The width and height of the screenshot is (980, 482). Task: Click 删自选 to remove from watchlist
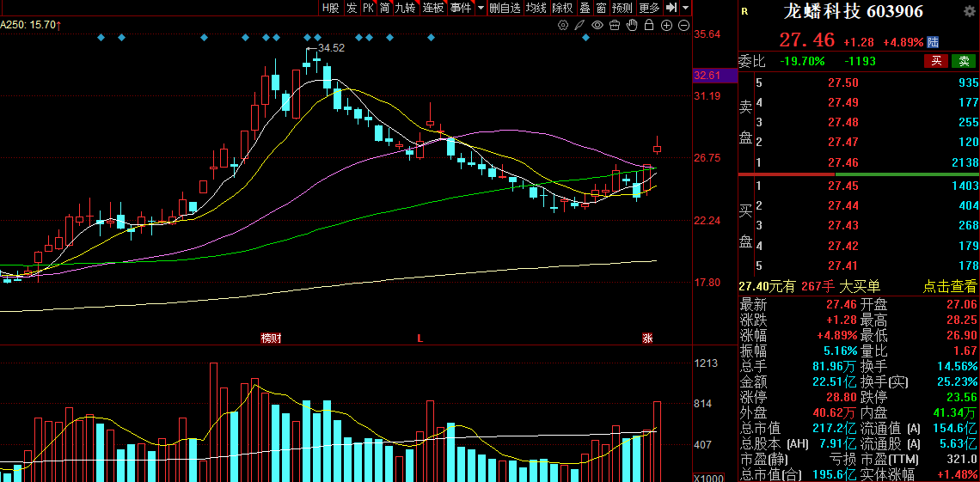(x=505, y=8)
